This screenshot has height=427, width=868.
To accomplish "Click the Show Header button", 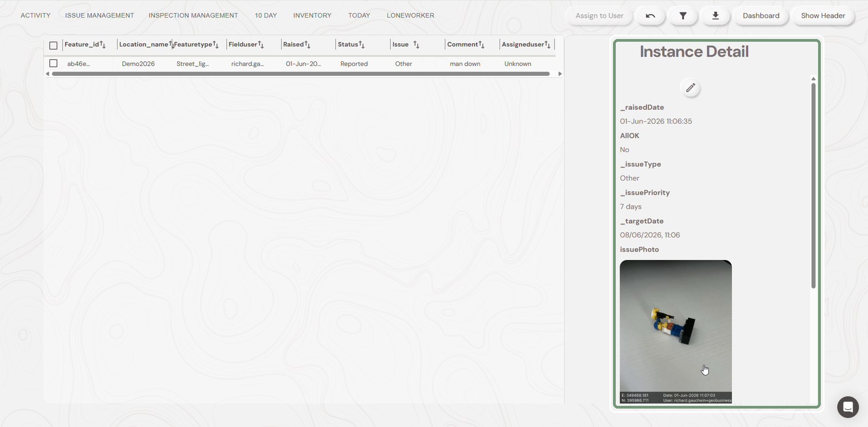I will point(823,16).
